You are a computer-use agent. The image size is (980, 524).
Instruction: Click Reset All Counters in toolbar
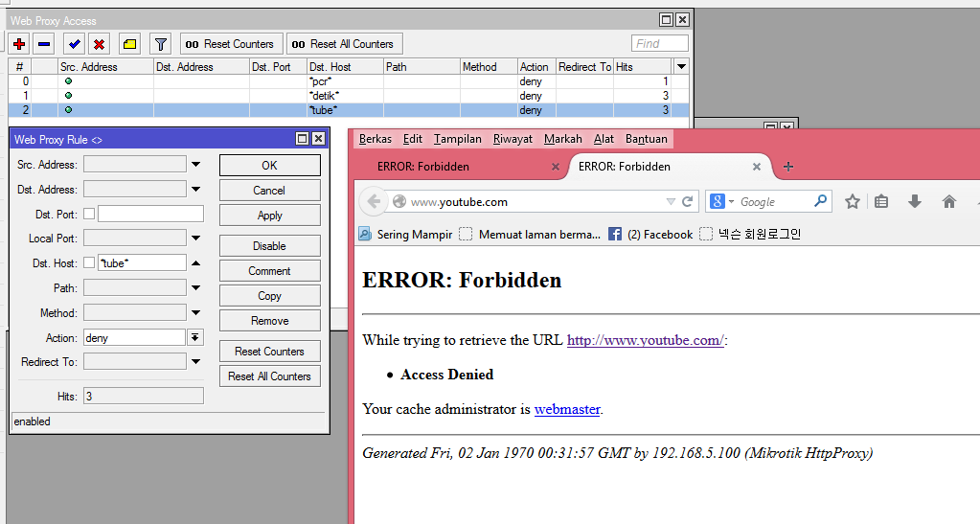(344, 44)
